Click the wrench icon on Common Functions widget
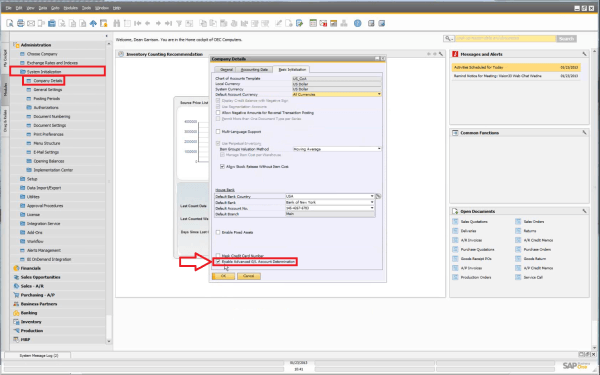This screenshot has width=600, height=375. tap(584, 132)
